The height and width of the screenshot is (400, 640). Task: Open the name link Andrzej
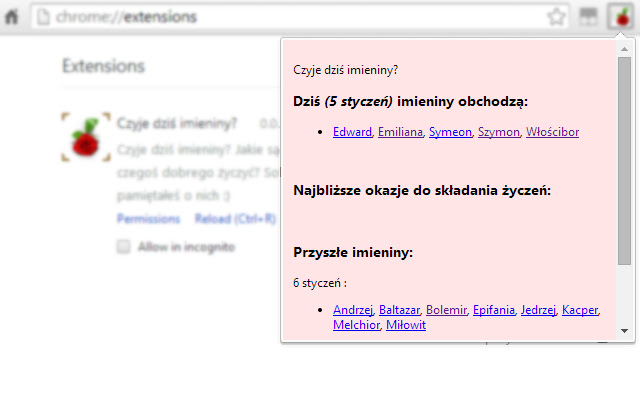point(353,310)
